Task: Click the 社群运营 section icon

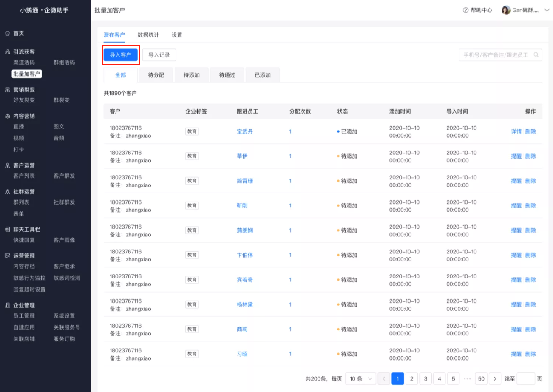Action: (x=7, y=192)
